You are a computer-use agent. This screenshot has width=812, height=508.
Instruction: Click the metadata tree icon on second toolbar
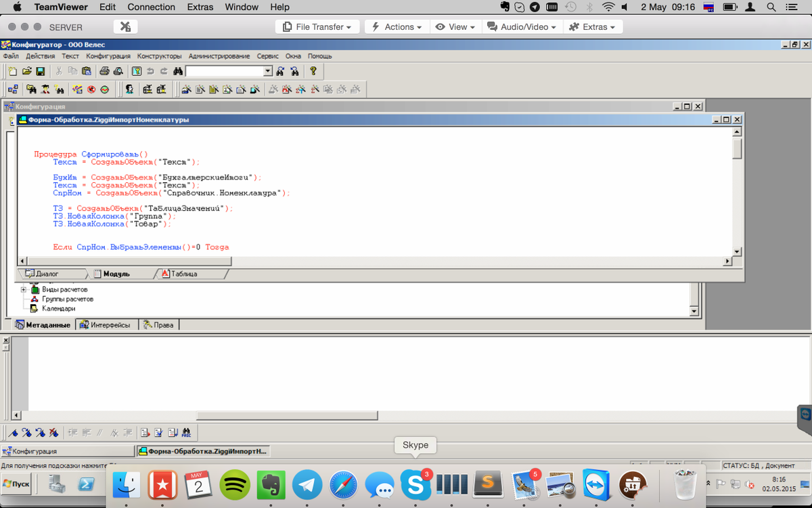[13, 89]
